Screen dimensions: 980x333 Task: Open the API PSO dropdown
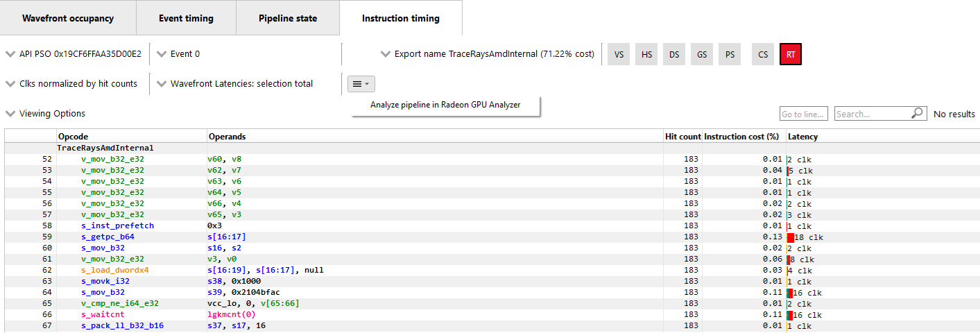(x=74, y=54)
